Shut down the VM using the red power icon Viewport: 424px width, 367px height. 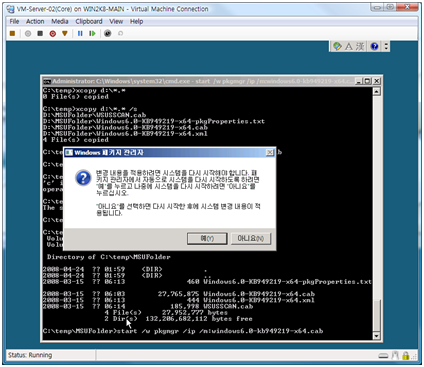[x=53, y=33]
